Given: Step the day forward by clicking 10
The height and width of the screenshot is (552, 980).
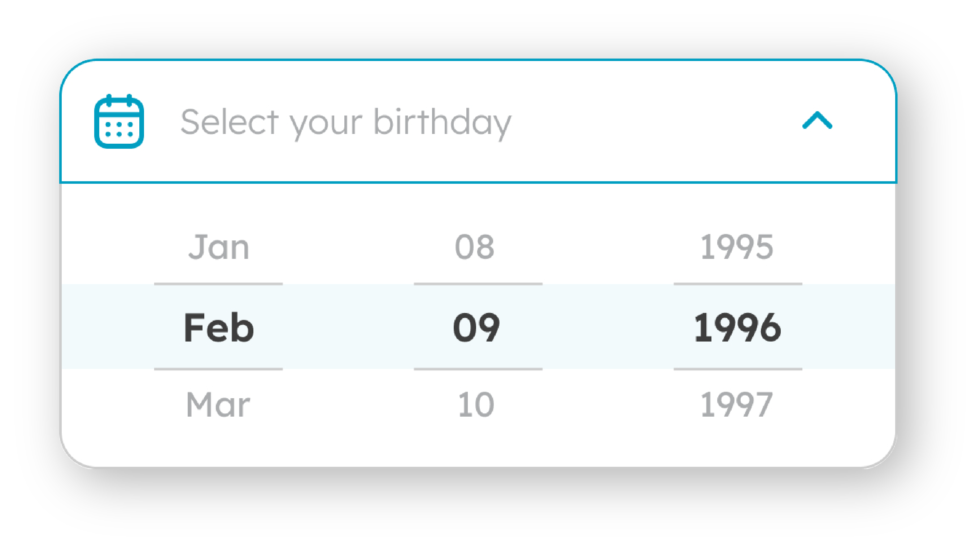Looking at the screenshot, I should pos(476,404).
